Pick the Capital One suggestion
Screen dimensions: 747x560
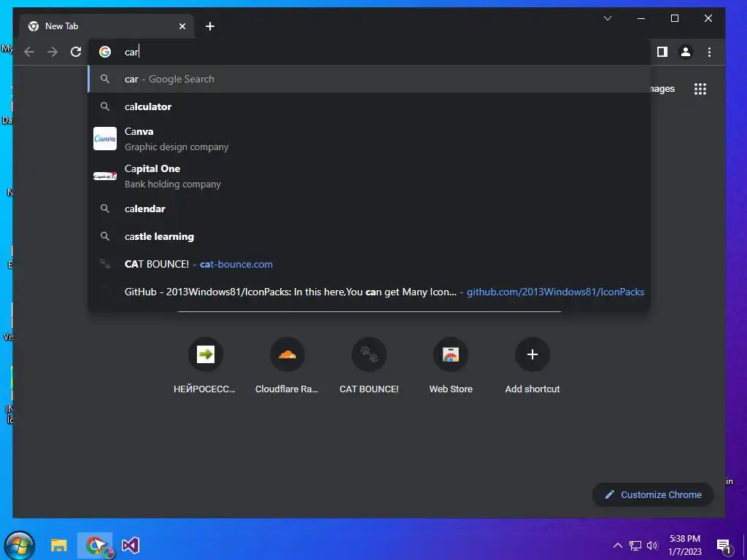pos(369,176)
